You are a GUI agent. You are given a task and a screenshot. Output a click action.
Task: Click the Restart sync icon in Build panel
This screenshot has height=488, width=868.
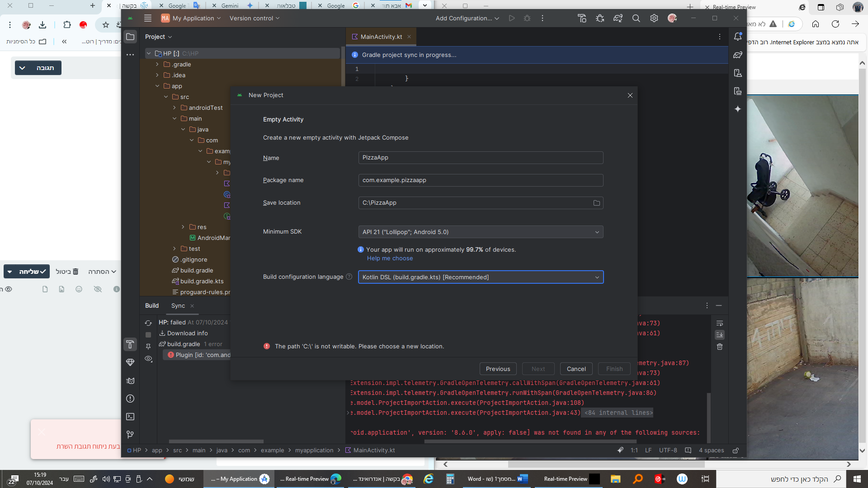point(148,323)
